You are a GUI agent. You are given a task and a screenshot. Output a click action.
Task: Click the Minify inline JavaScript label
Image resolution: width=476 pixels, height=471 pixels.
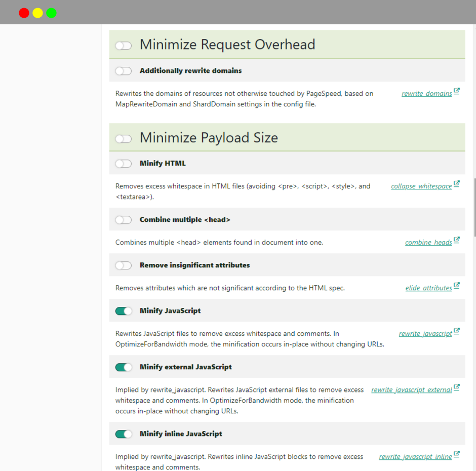181,434
